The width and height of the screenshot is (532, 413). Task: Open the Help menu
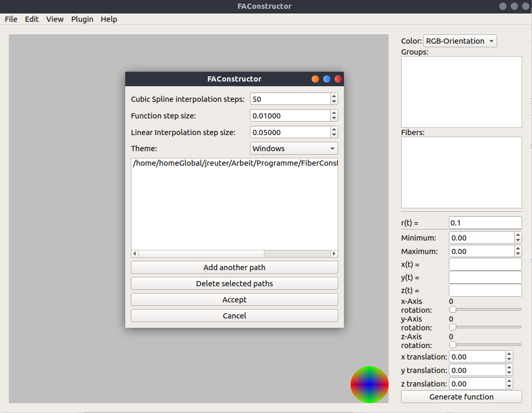pyautogui.click(x=109, y=19)
